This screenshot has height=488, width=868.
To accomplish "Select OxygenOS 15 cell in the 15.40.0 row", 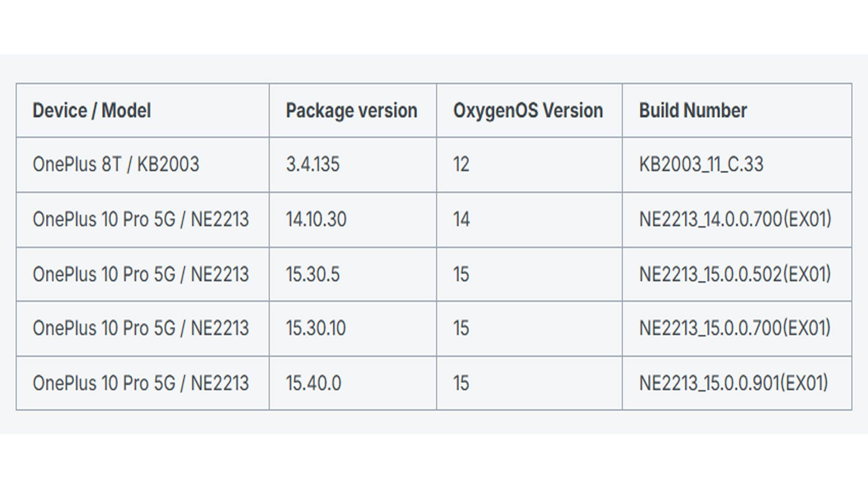I will point(461,383).
